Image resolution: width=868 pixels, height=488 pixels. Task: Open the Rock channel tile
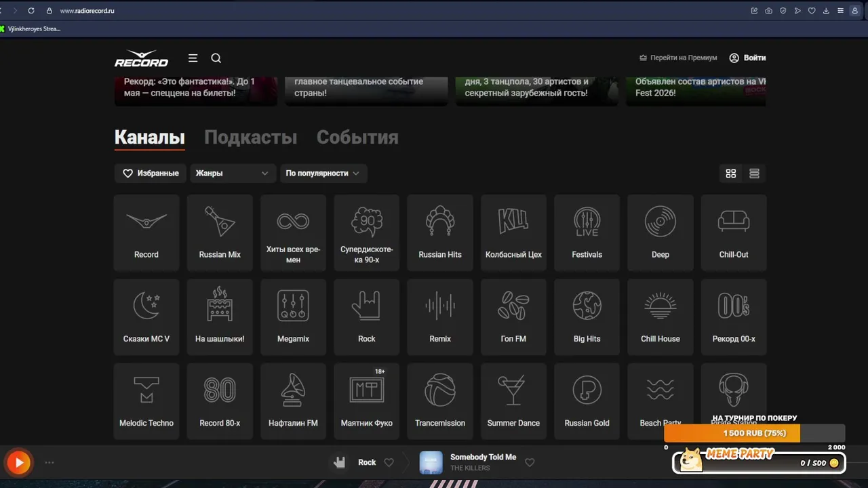tap(367, 317)
